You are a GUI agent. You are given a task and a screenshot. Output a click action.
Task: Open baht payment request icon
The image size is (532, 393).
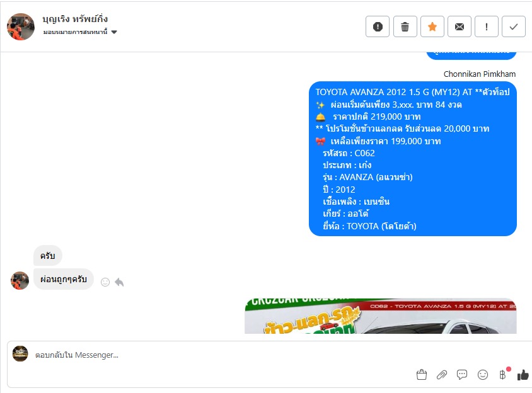tap(503, 375)
